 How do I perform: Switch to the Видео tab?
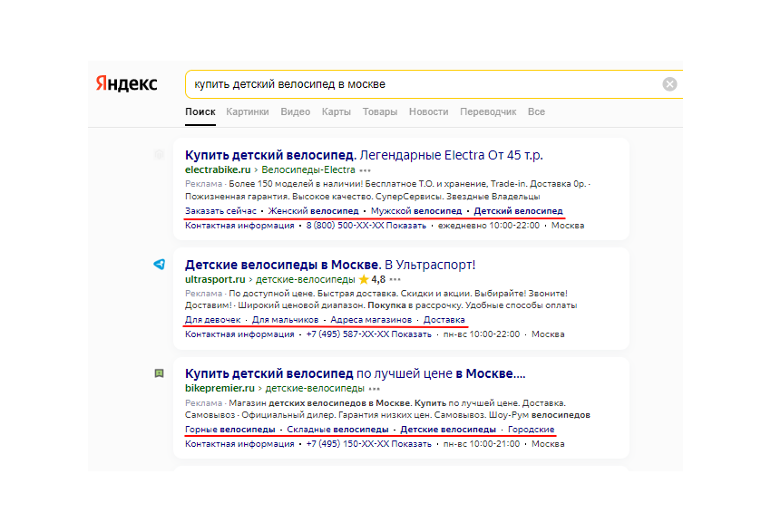pyautogui.click(x=294, y=111)
